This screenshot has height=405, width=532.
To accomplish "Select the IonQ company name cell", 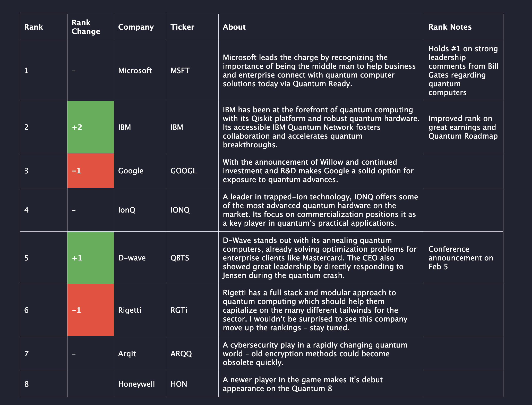I will [127, 210].
